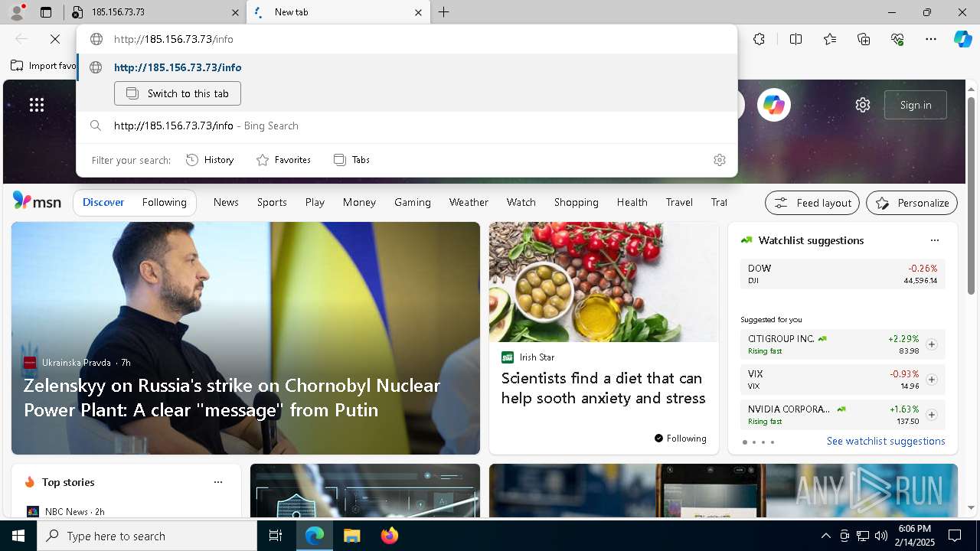Open the Travel category
Viewport: 980px width, 551px height.
click(x=679, y=202)
